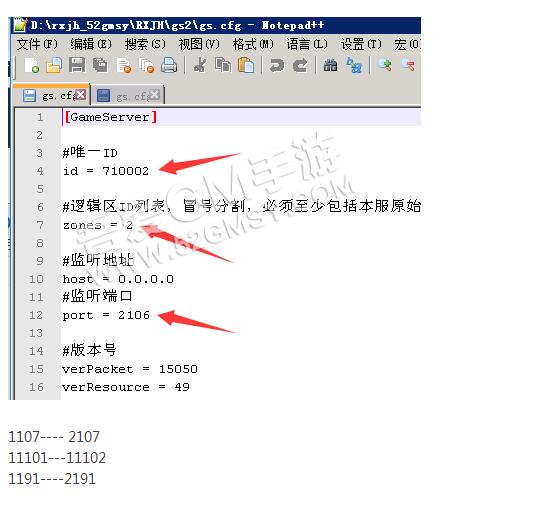The height and width of the screenshot is (517, 560).
Task: Redo the last edit
Action: pyautogui.click(x=300, y=66)
